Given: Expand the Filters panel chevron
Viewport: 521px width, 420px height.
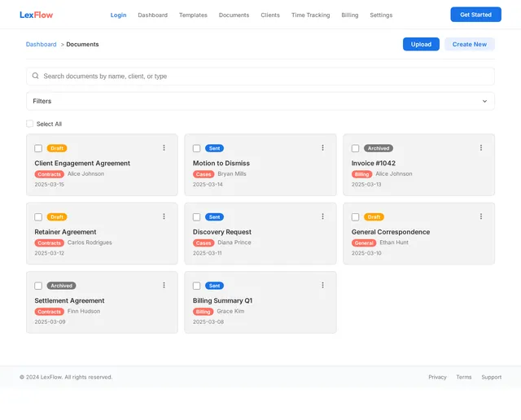Looking at the screenshot, I should (x=484, y=101).
